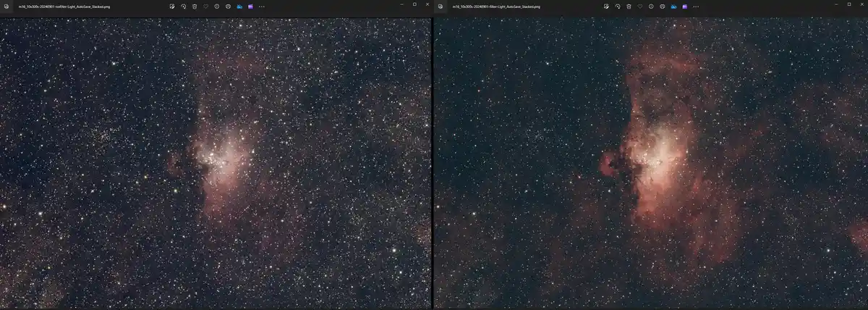This screenshot has height=310, width=868.
Task: Delete the nofilter image with trash icon
Action: (195, 7)
